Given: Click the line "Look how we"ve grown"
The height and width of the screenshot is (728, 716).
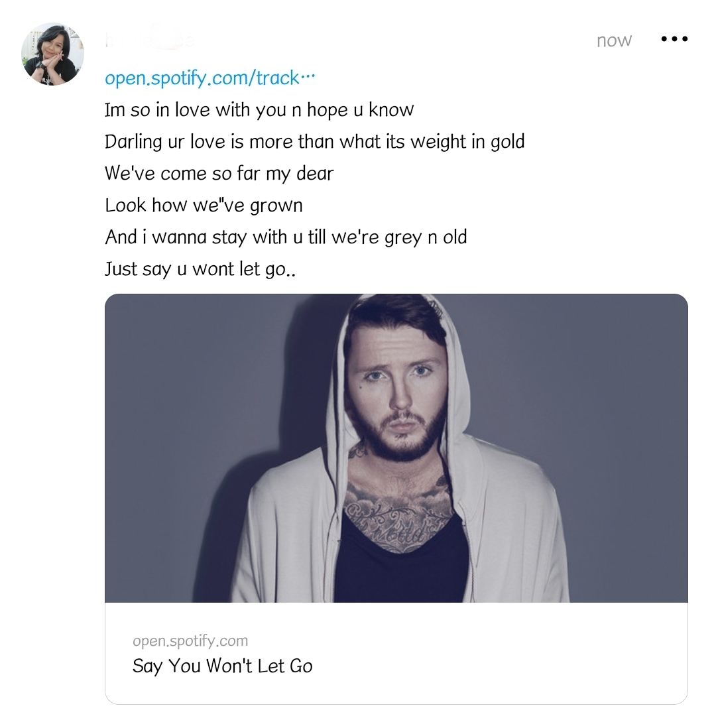Looking at the screenshot, I should tap(204, 206).
